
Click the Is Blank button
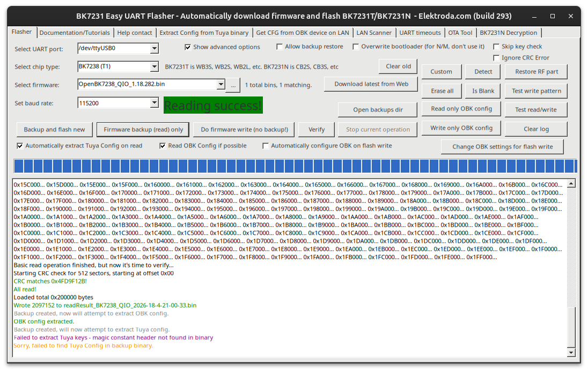click(483, 91)
